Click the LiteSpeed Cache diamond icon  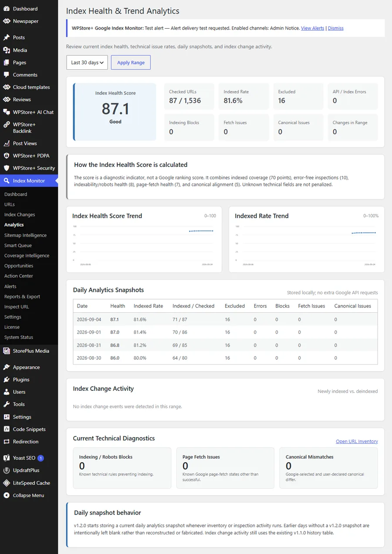[x=7, y=483]
